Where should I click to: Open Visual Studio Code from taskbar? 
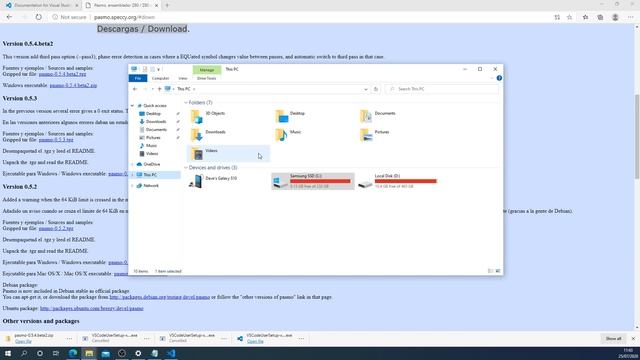(171, 353)
